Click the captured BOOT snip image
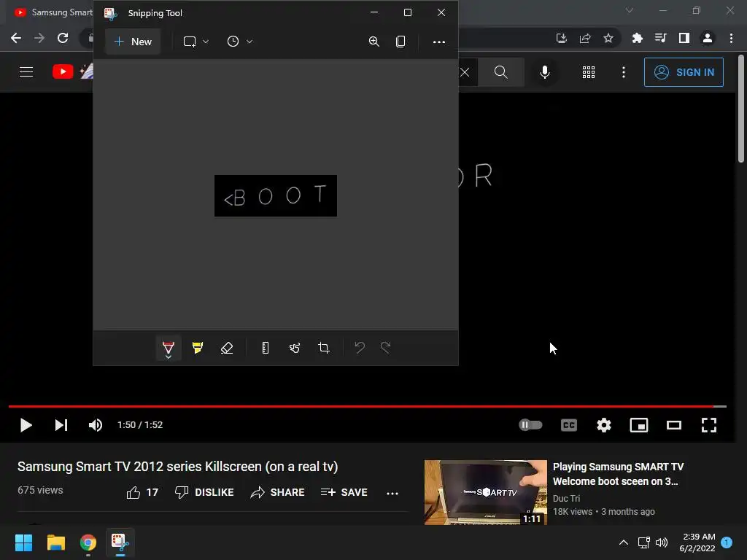 pos(275,195)
